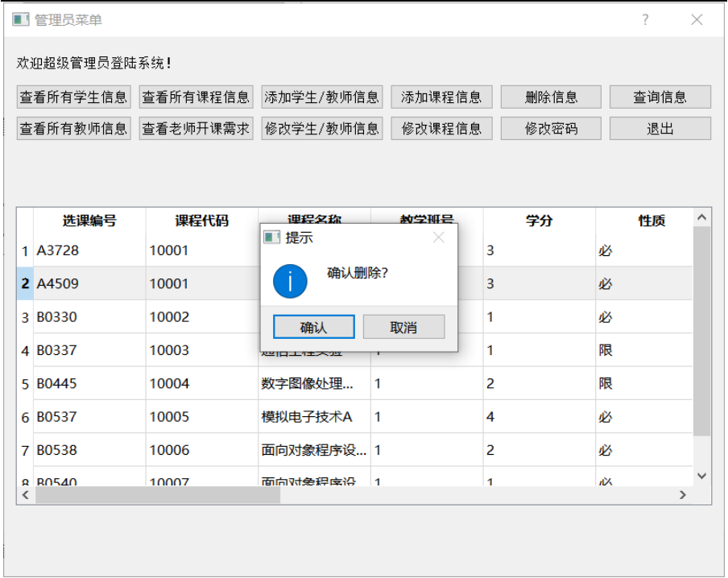Click 查看所有教师信息
The height and width of the screenshot is (578, 728).
point(73,128)
